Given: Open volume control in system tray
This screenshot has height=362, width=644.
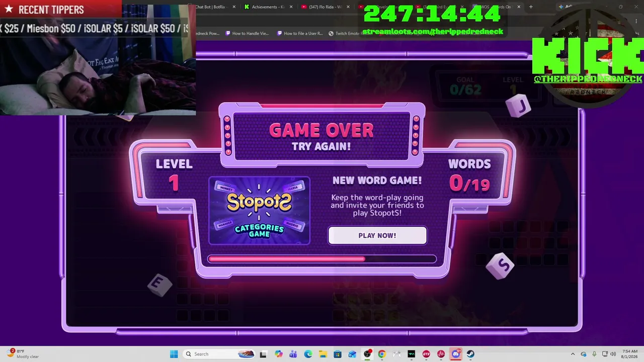Looking at the screenshot, I should (x=613, y=354).
